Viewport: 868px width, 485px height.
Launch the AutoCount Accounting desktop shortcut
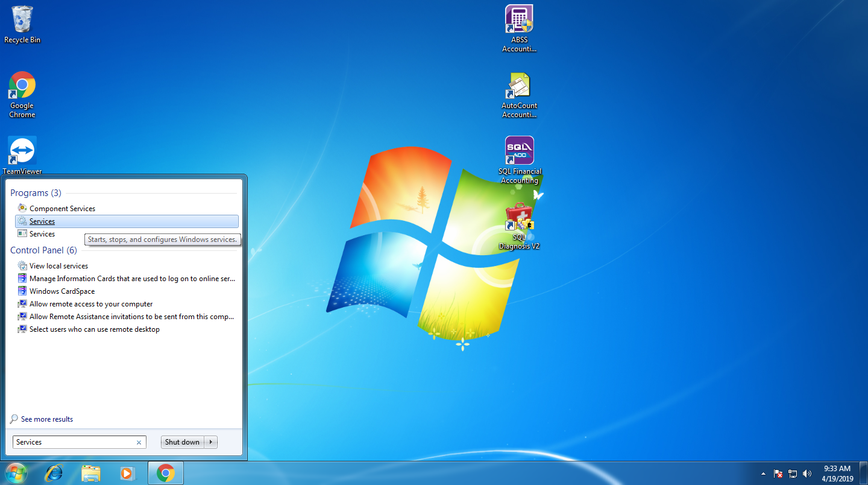point(519,95)
